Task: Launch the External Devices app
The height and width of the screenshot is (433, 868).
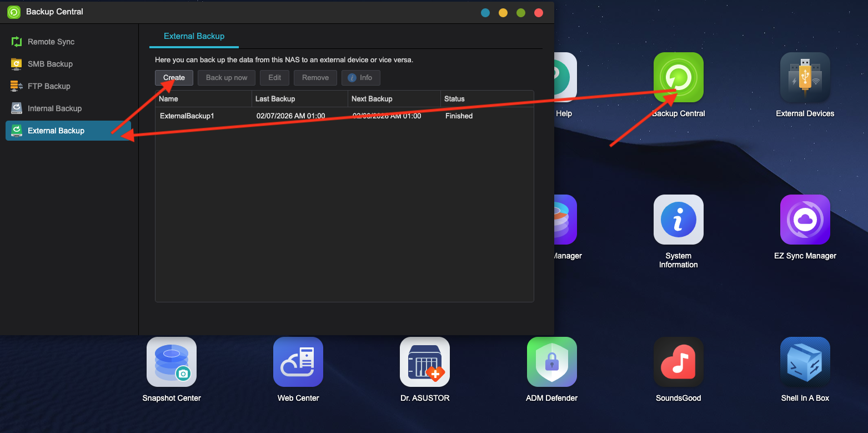Action: [805, 77]
